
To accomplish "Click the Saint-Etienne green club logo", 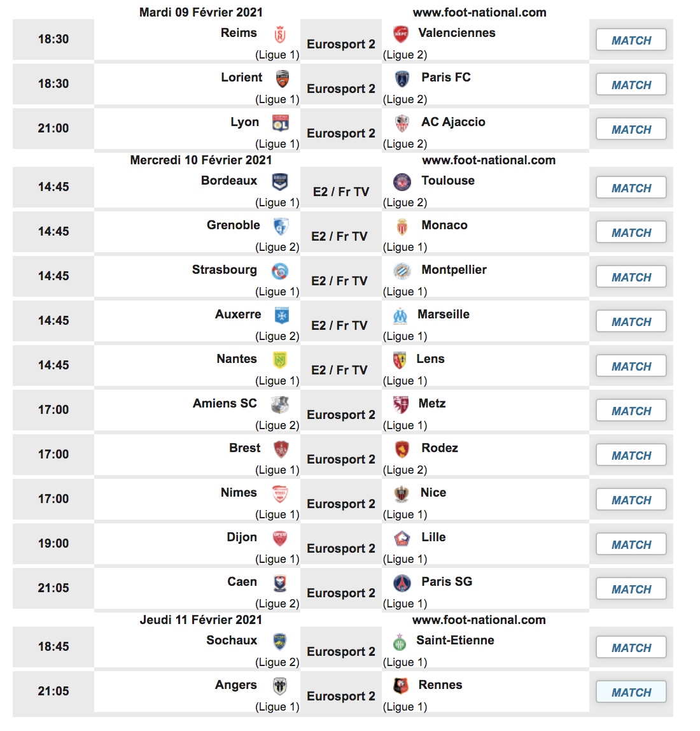I will pyautogui.click(x=400, y=642).
